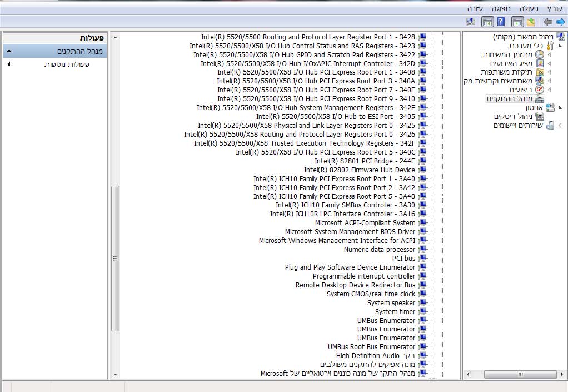Click device icon beside System speaker
Viewport: 568px width, 392px height.
point(422,303)
